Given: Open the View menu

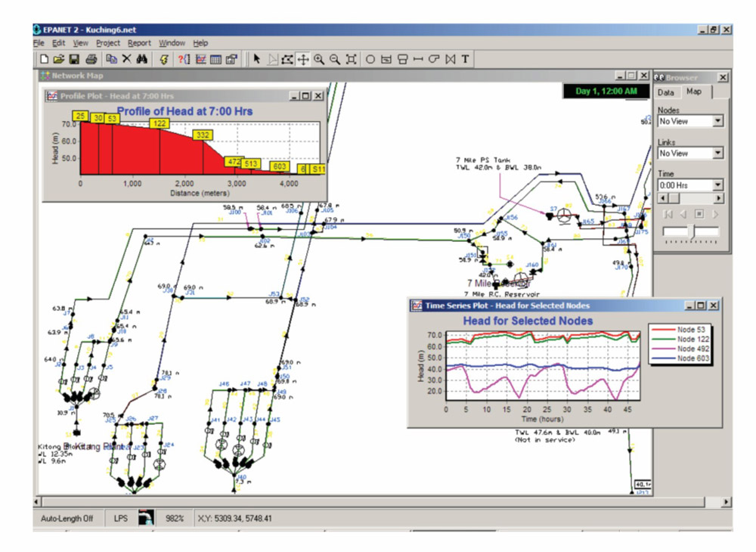Looking at the screenshot, I should click(81, 43).
